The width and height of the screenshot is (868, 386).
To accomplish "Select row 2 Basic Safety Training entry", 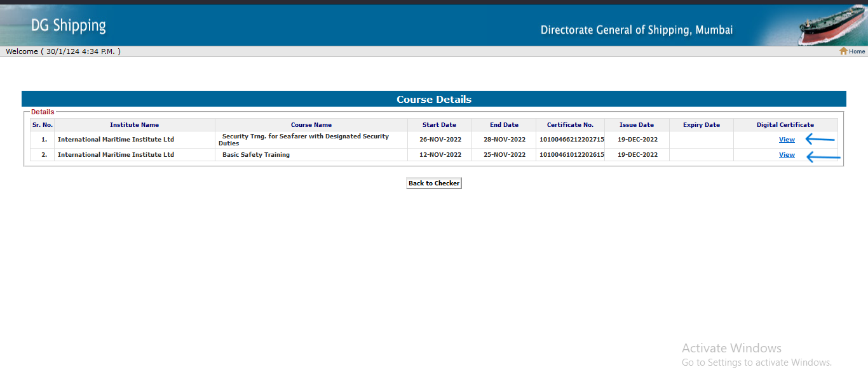I will 256,154.
